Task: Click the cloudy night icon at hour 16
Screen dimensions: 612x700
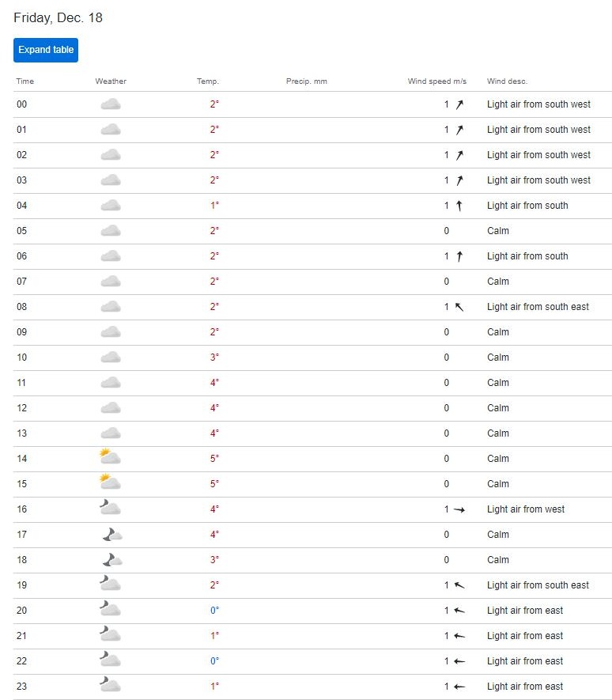Action: pyautogui.click(x=110, y=509)
